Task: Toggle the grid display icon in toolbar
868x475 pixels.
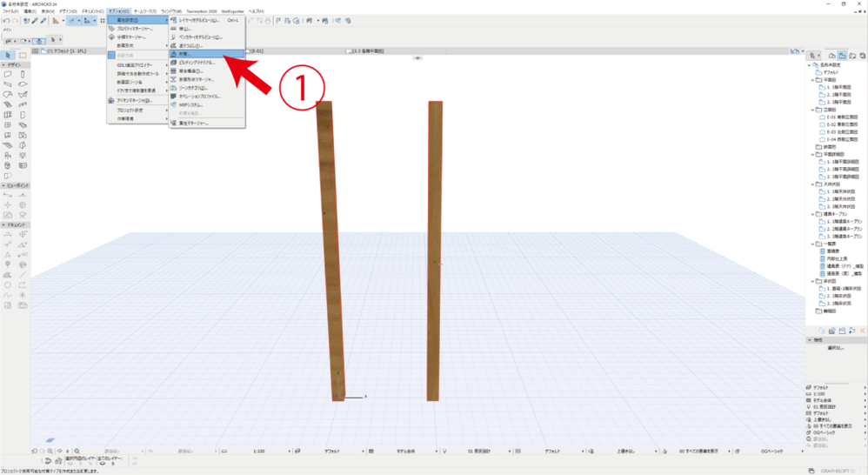Action: tap(103, 21)
